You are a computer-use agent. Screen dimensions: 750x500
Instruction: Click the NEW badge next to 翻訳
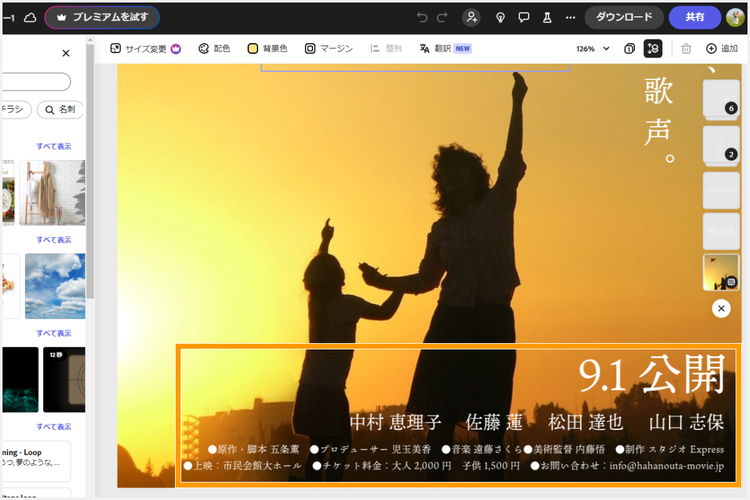coord(463,49)
